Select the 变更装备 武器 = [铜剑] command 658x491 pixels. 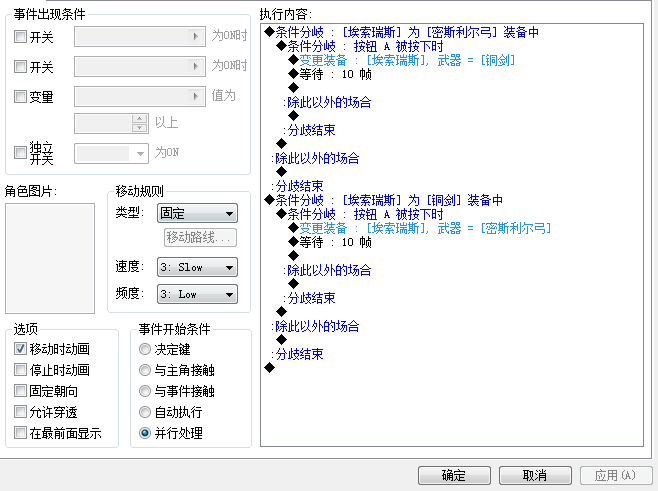[x=402, y=60]
